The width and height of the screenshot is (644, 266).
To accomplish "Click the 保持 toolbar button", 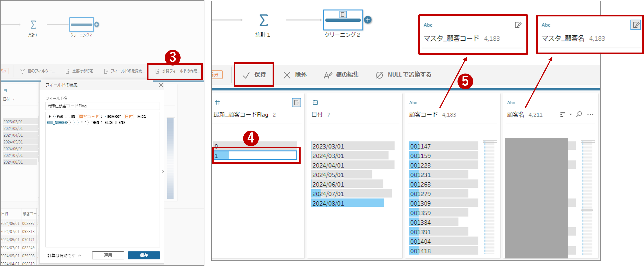I will (254, 75).
